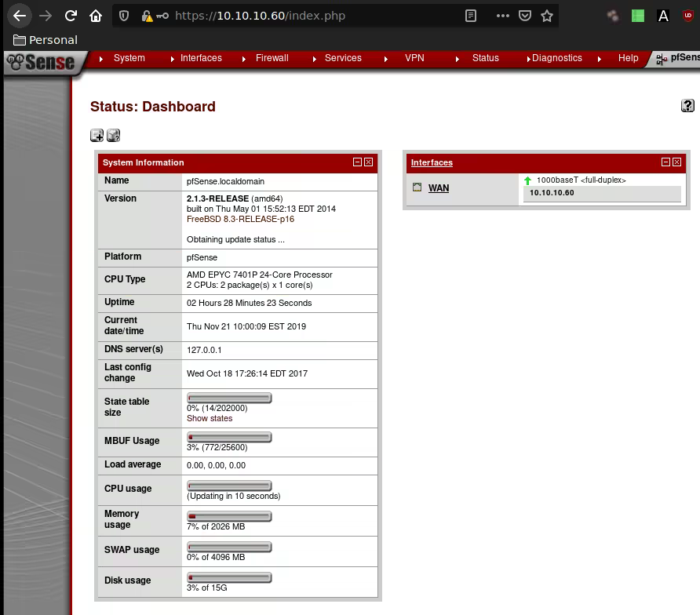Open the VPN menu
Image resolution: width=700 pixels, height=615 pixels.
414,58
